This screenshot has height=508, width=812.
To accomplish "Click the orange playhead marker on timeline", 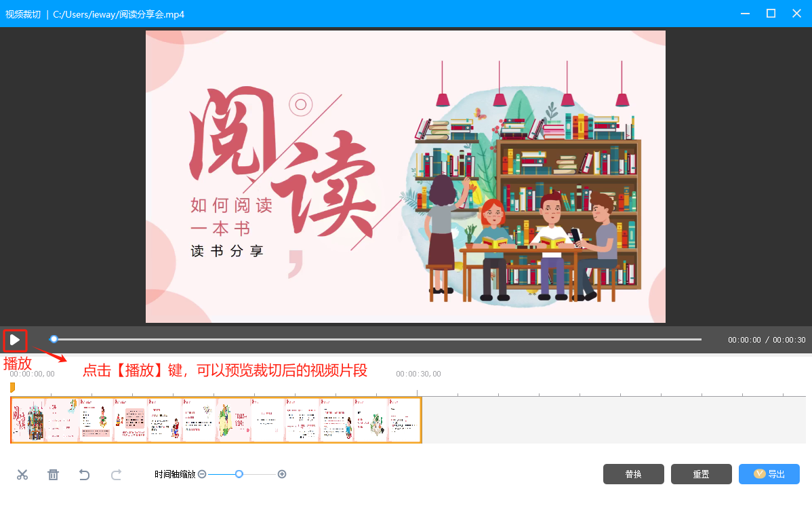I will point(12,387).
